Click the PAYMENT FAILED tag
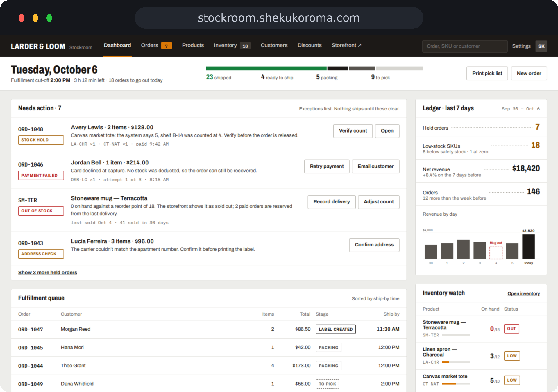 [x=41, y=176]
